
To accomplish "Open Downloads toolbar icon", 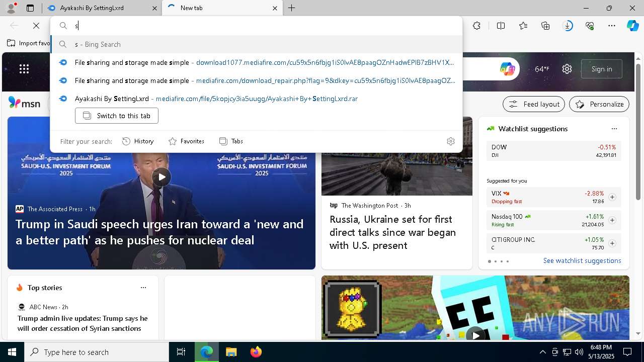I will (x=568, y=26).
